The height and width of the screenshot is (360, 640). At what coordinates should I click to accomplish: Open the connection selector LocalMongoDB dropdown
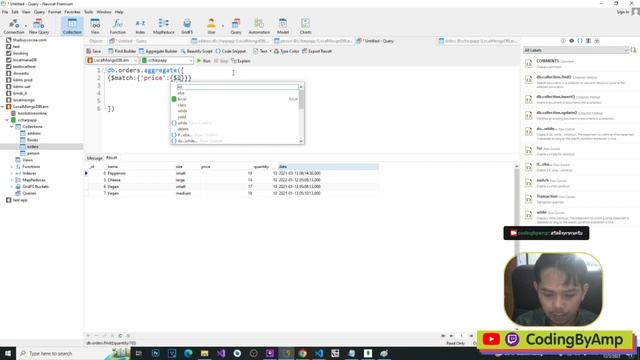pyautogui.click(x=112, y=60)
